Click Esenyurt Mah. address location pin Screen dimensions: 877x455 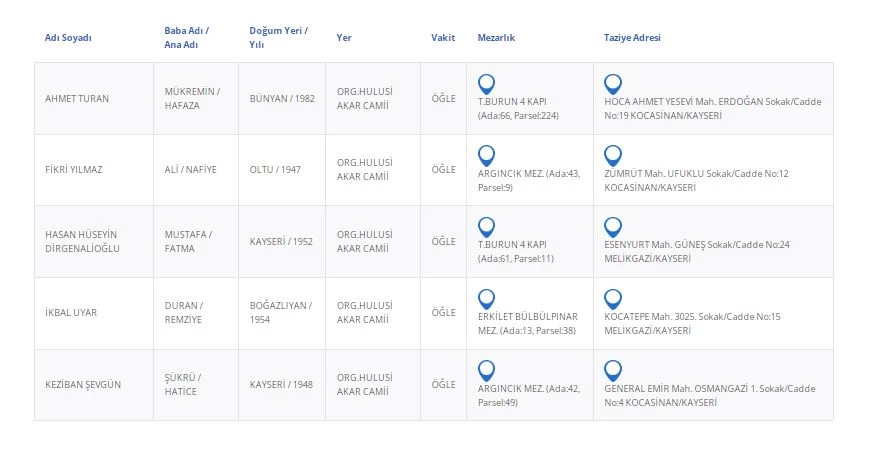point(613,227)
